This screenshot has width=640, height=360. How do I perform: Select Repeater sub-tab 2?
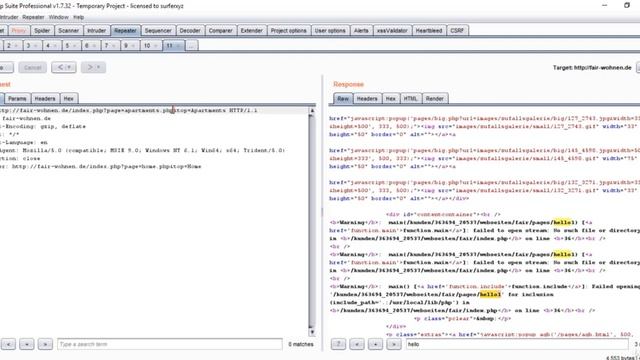(12, 46)
